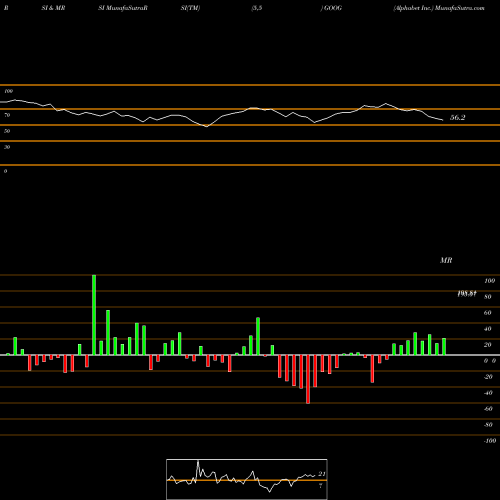Click the MR panel title label
This screenshot has width=500, height=500.
pyautogui.click(x=446, y=260)
